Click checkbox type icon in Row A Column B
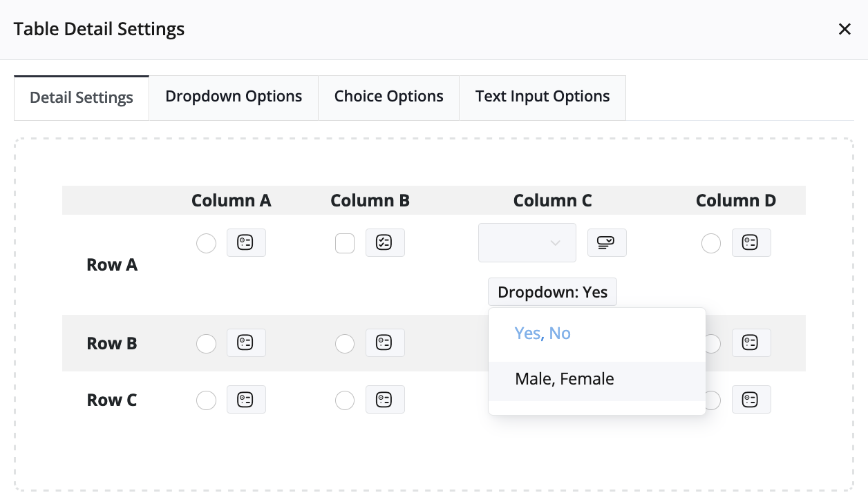Screen dimensions: 868x504 pos(385,243)
